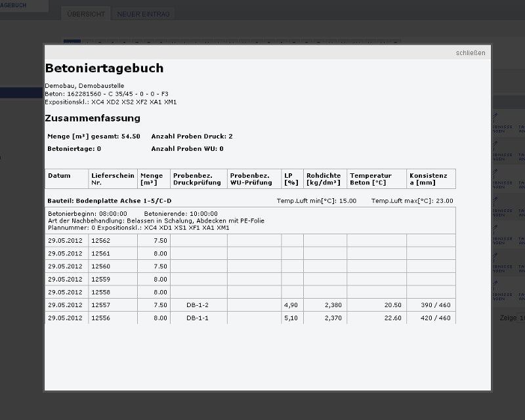The width and height of the screenshot is (525, 420).
Task: Click LP value 5,10
Action: [291, 318]
